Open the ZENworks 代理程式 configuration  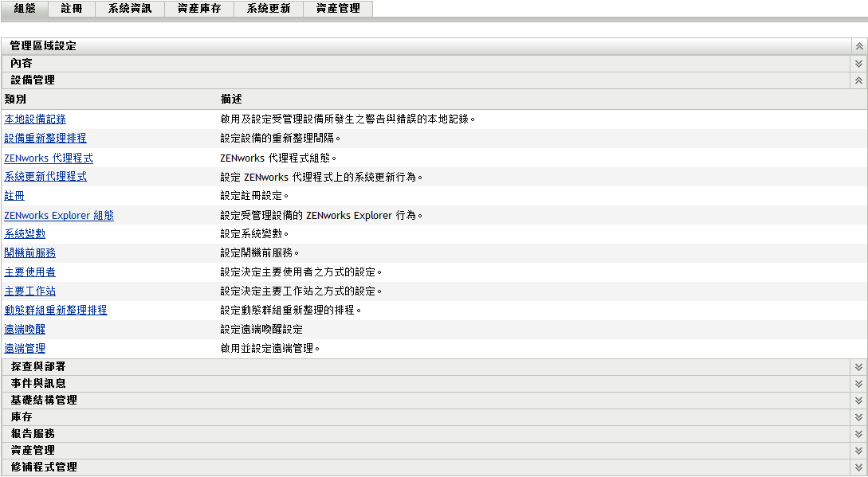tap(48, 157)
